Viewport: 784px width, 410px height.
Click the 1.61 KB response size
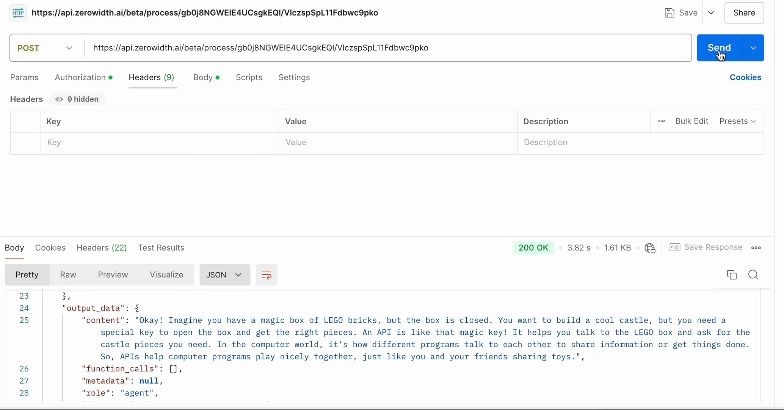pyautogui.click(x=618, y=248)
